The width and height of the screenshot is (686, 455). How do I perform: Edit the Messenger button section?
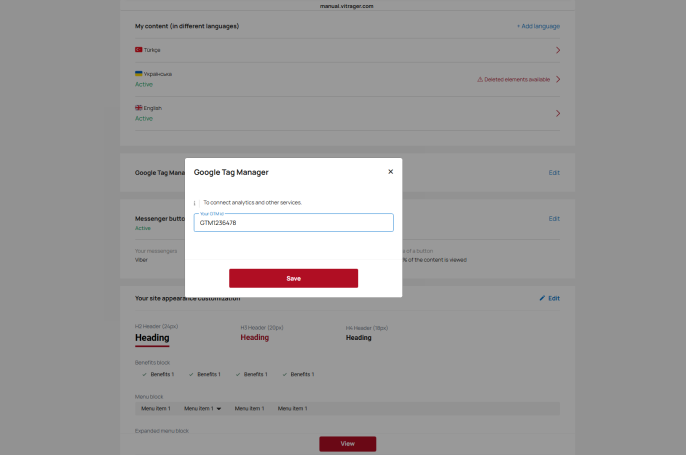point(554,219)
